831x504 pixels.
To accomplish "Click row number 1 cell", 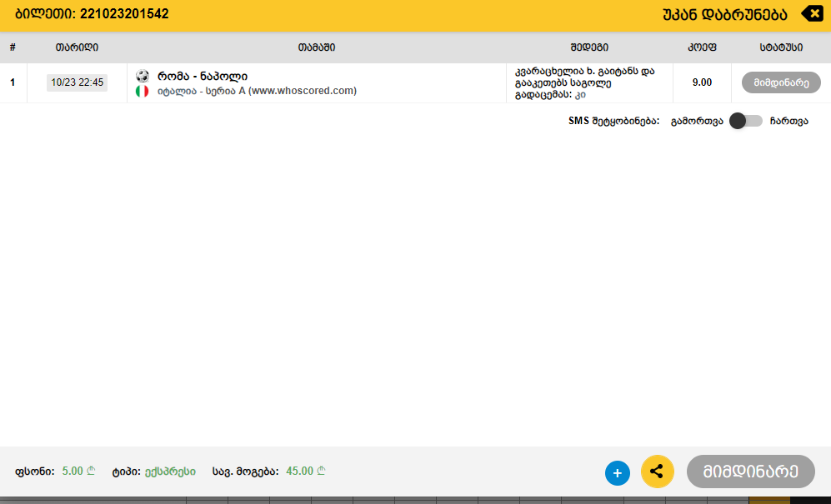I will click(13, 82).
